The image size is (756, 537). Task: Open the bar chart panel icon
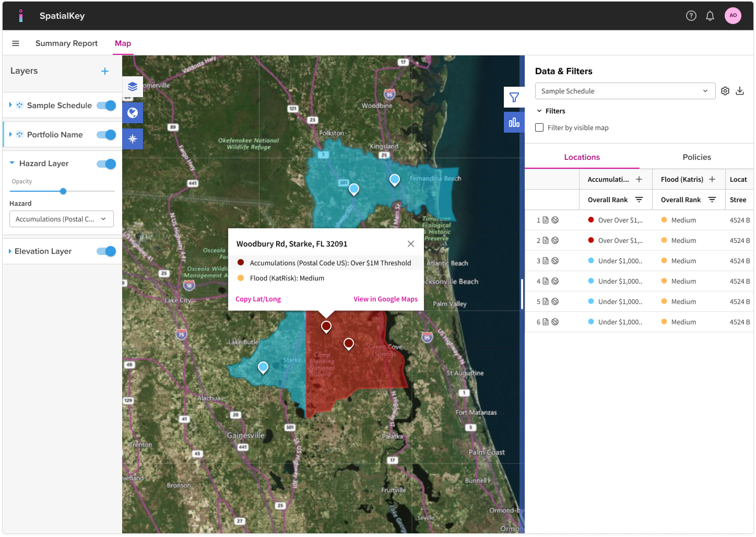coord(514,122)
